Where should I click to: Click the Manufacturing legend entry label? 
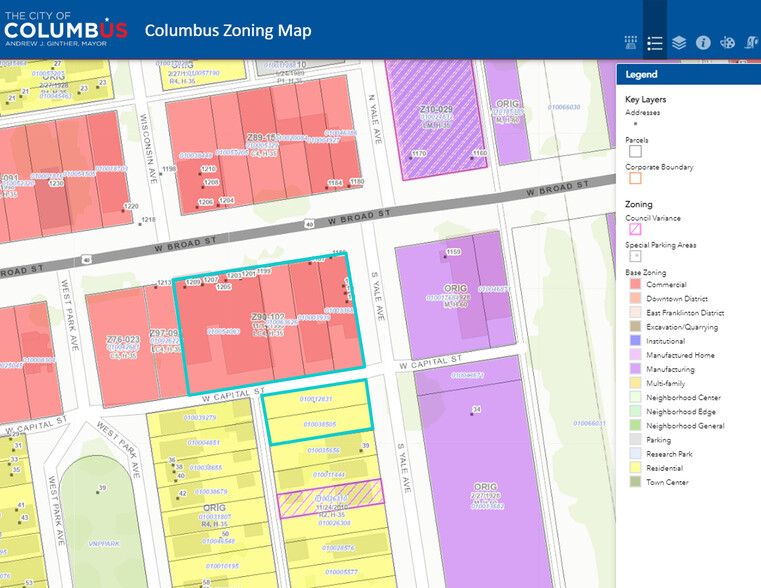[669, 369]
